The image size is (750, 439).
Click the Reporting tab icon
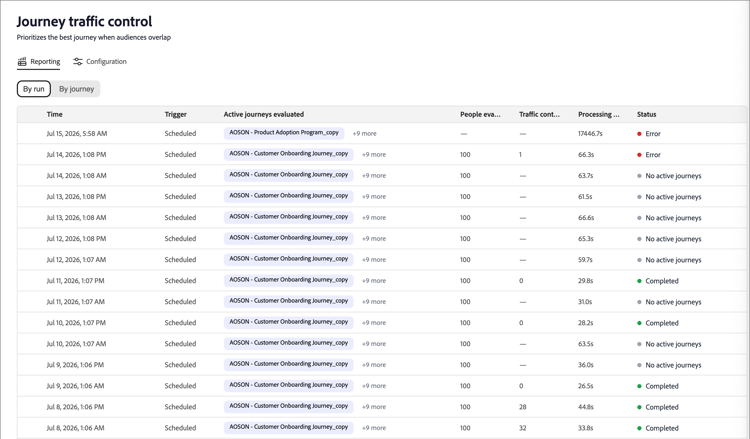pyautogui.click(x=22, y=62)
